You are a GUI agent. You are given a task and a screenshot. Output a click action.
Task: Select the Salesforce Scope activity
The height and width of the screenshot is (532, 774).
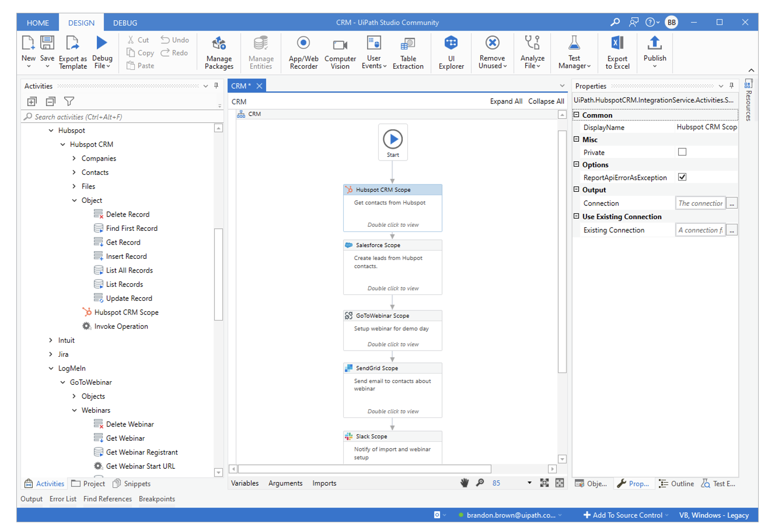tap(393, 267)
